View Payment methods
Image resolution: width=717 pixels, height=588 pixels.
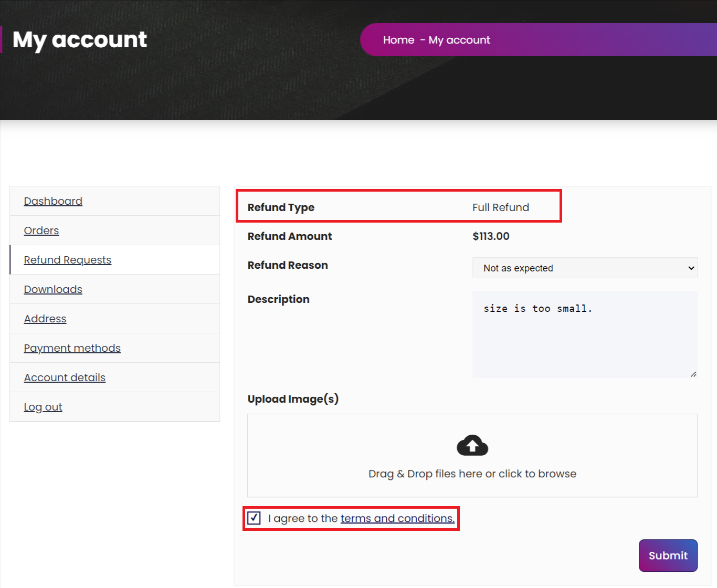click(x=72, y=348)
